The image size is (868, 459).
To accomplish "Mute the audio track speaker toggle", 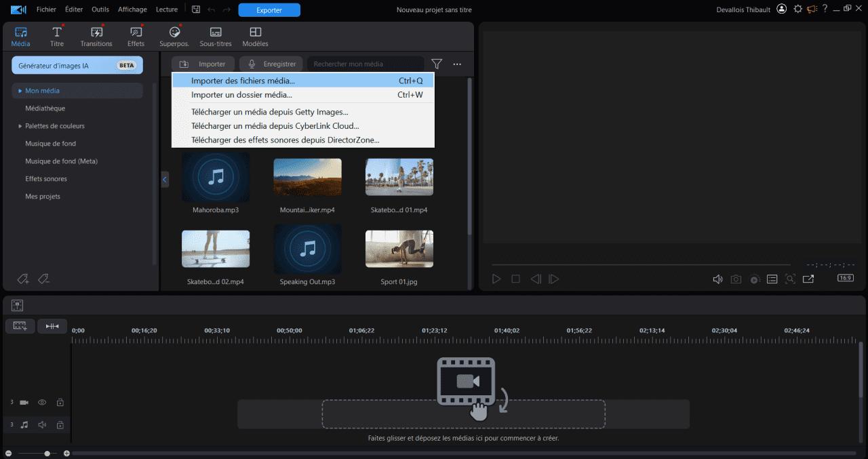I will [x=42, y=425].
